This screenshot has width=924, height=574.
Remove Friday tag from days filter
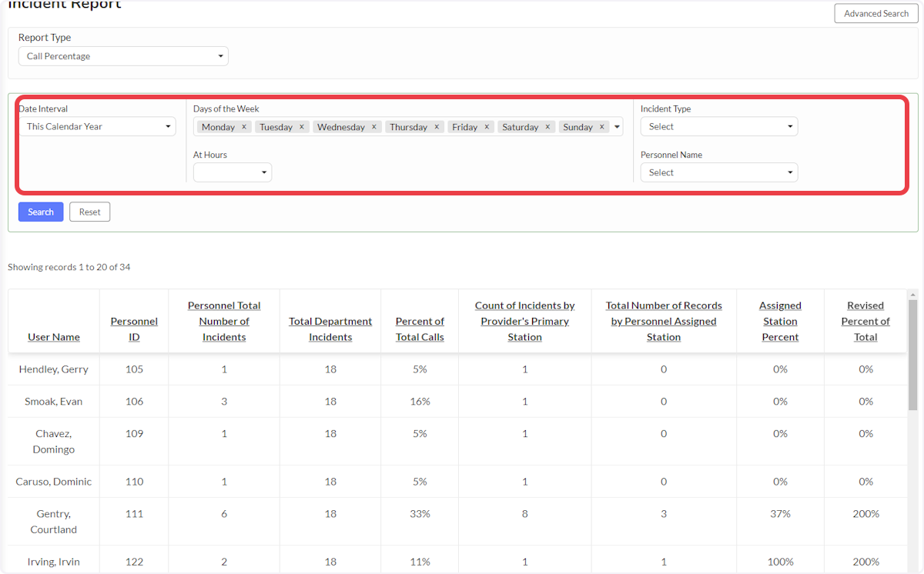487,127
